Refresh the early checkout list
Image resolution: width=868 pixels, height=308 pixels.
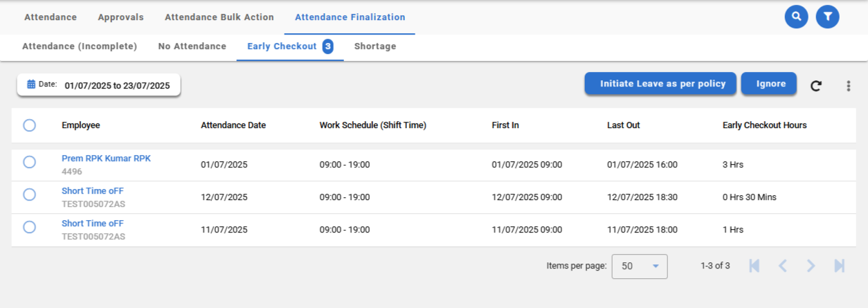(x=816, y=86)
